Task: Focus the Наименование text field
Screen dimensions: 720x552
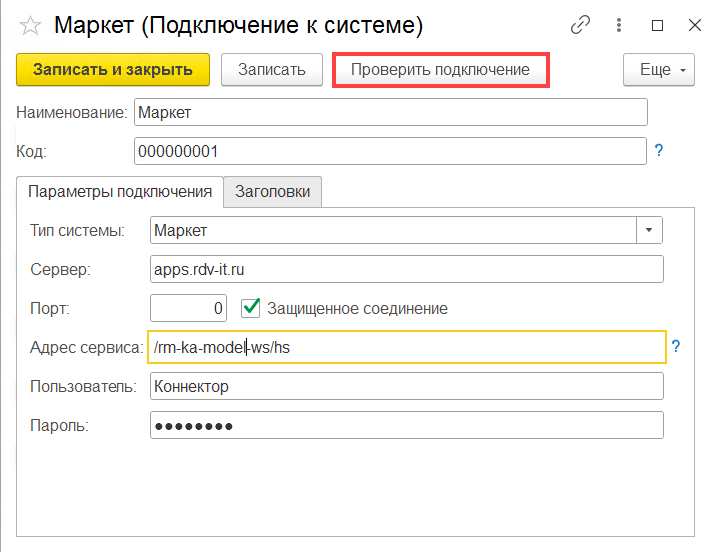Action: click(x=390, y=113)
